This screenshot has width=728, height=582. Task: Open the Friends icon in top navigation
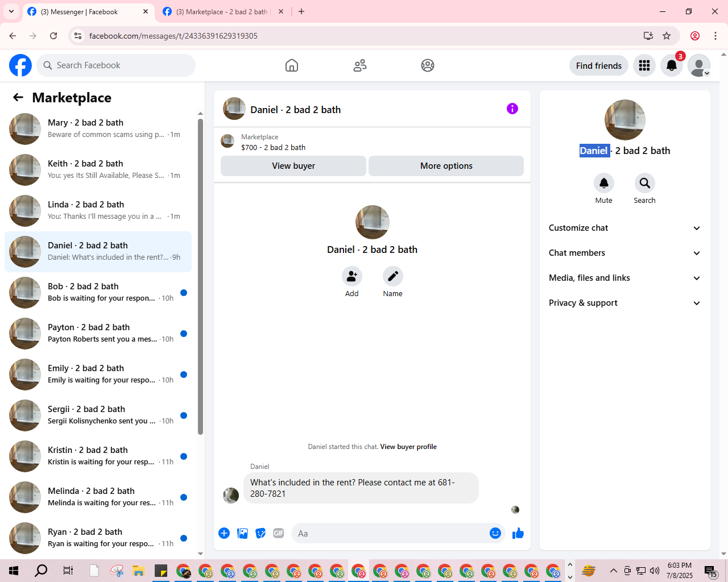tap(360, 65)
